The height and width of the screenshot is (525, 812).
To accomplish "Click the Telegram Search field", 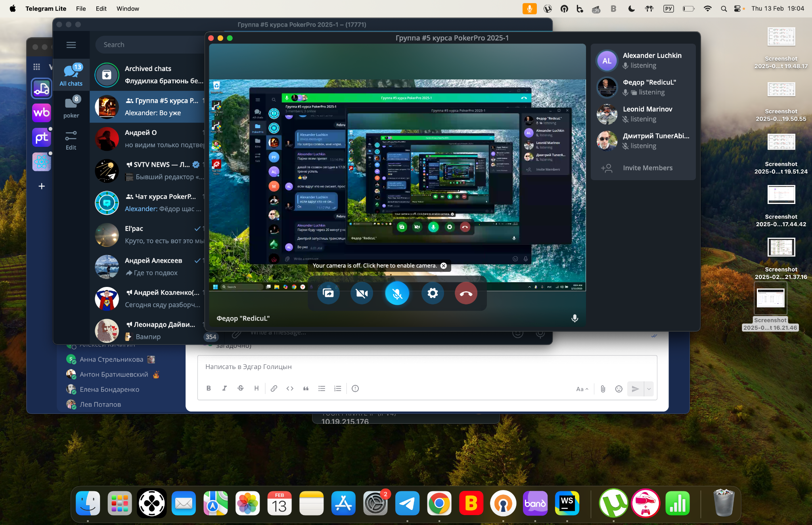I will pyautogui.click(x=151, y=45).
